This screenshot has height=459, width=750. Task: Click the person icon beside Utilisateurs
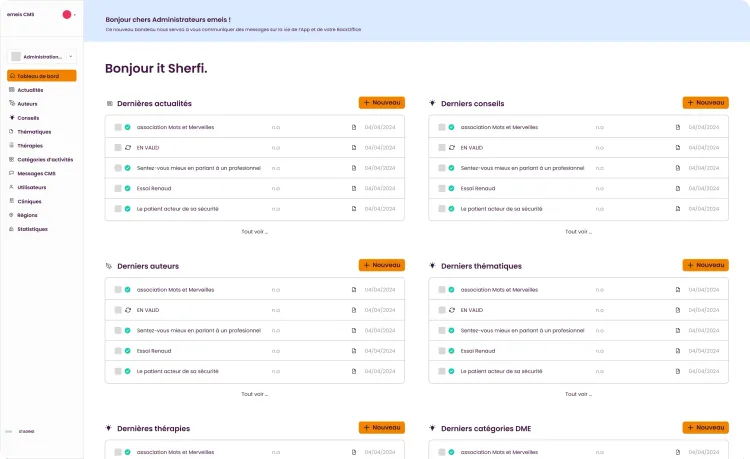click(x=11, y=187)
